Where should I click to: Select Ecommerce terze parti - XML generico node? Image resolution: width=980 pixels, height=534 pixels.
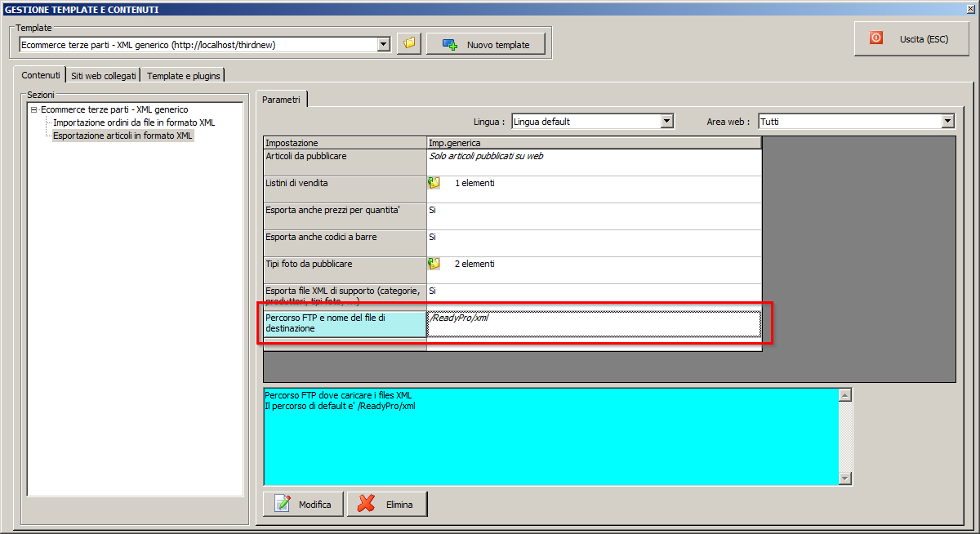tap(114, 109)
